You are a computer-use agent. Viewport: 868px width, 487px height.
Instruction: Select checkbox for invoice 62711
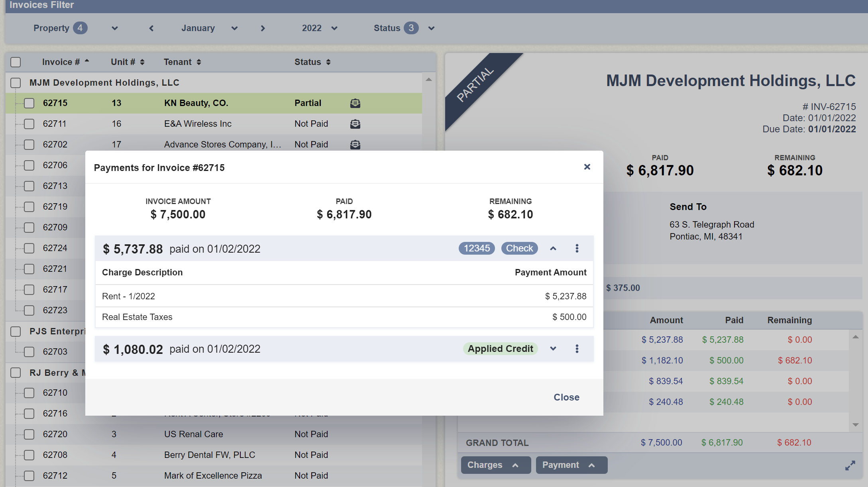(x=29, y=124)
